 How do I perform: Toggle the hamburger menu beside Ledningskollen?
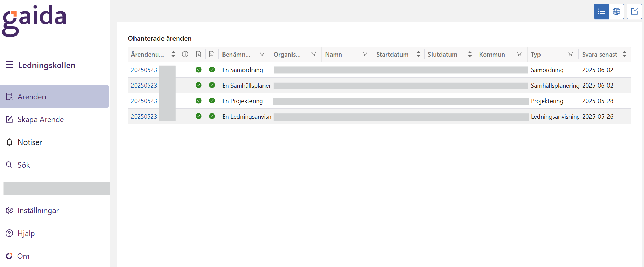click(10, 65)
